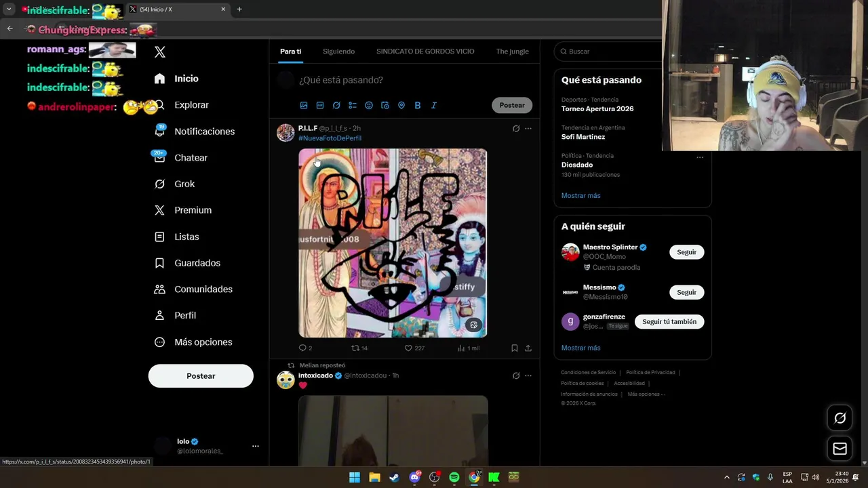Schedule the post with calendar icon
This screenshot has height=488, width=868.
click(x=385, y=105)
